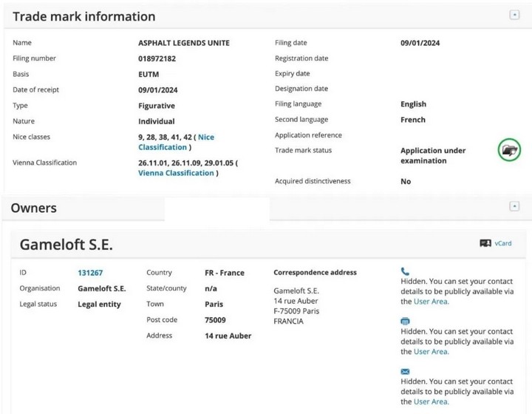Screen dimensions: 532x414
Task: Click the Gameloft S.E. owner heading
Action: pos(66,245)
